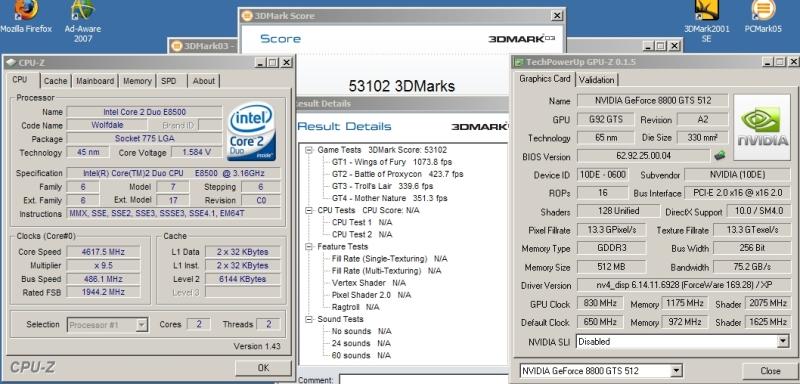Collapse the CPU Tests tree node
Viewport: 800px width, 384px height.
point(308,210)
